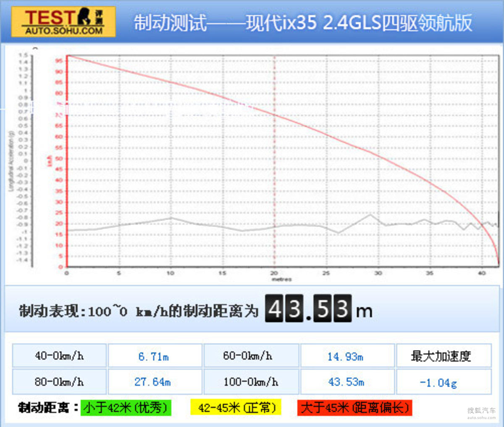Click the title 制动测试——现代ix35 2.4GLS四驱领航版

click(302, 23)
